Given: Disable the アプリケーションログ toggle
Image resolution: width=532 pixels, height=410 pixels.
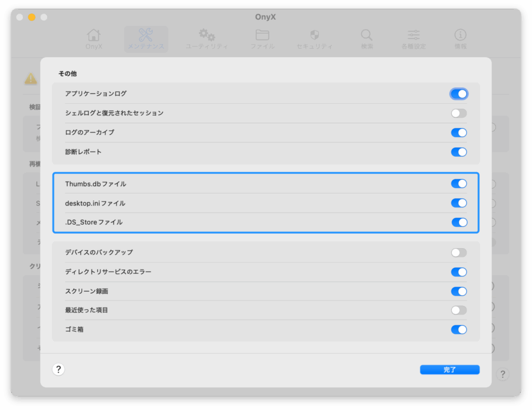Looking at the screenshot, I should (x=459, y=94).
